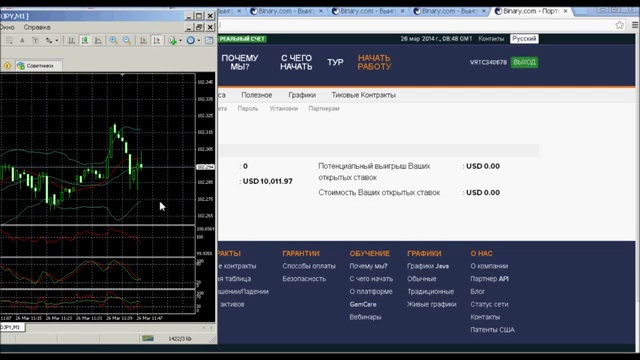The width and height of the screenshot is (640, 360).
Task: Click the yellow round icon beside Советники
Action: (x=7, y=66)
